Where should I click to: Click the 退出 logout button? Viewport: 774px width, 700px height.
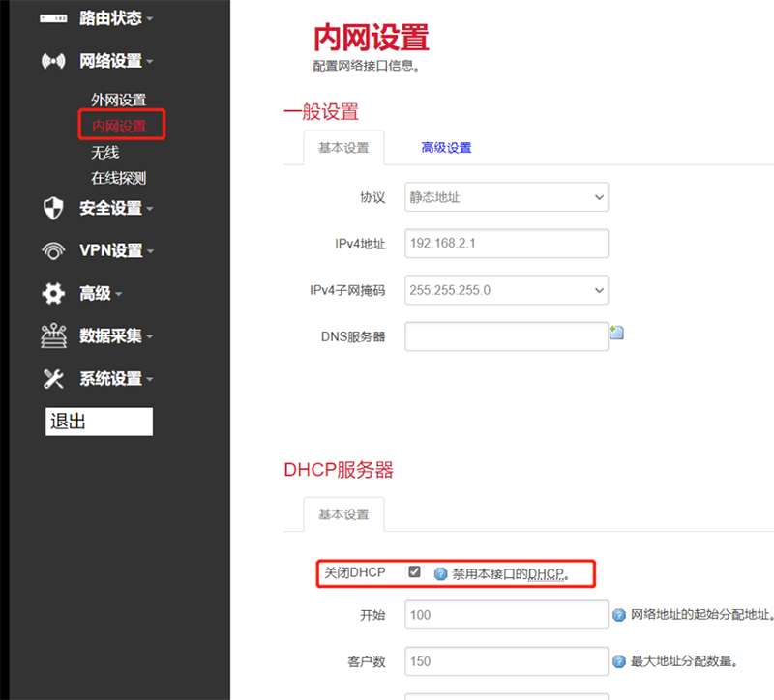[99, 421]
